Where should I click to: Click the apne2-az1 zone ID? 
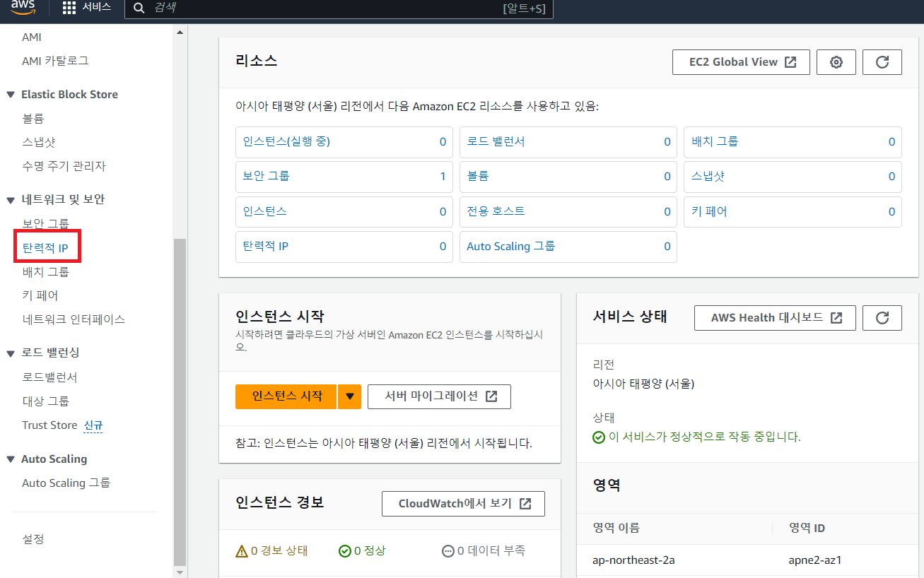tap(814, 560)
